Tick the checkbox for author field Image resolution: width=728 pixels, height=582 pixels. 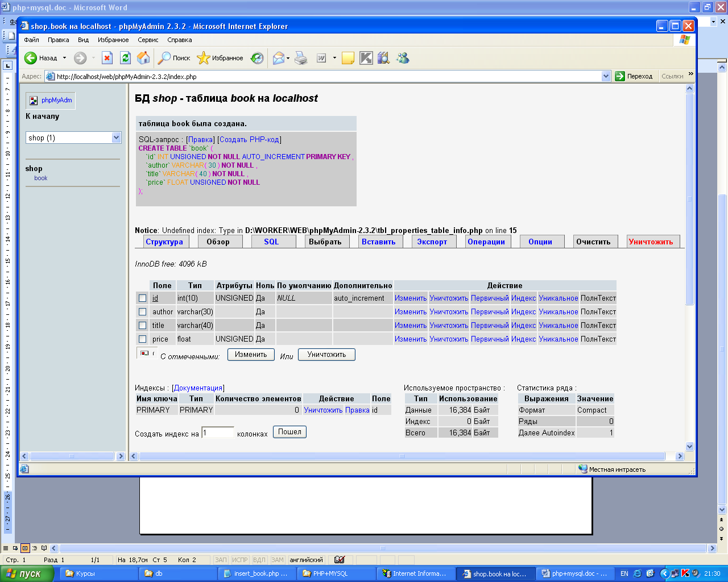click(x=142, y=312)
